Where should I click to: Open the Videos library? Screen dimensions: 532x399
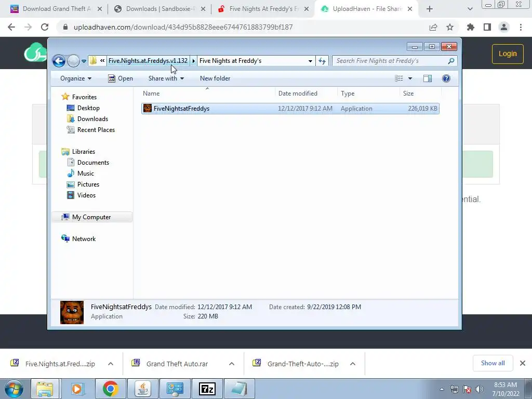(86, 195)
